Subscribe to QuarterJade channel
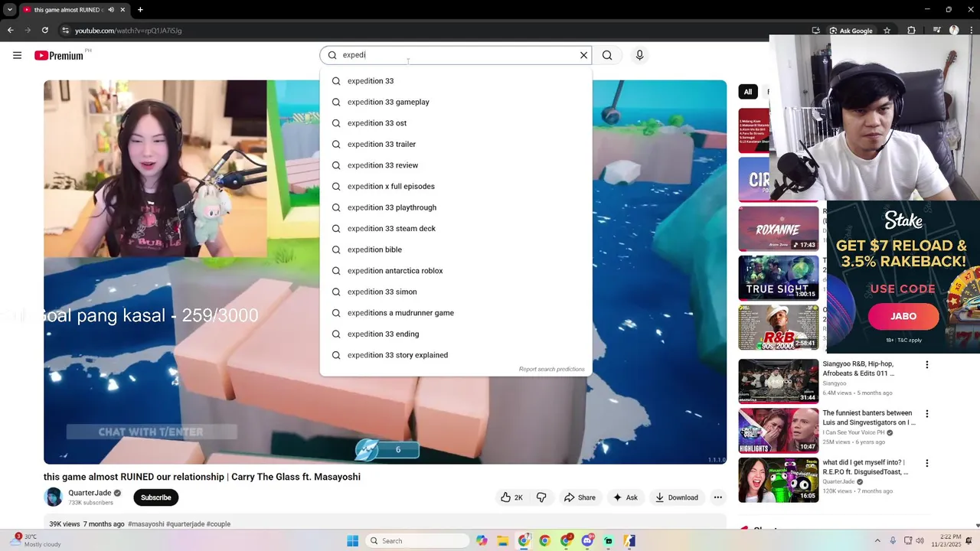Image resolution: width=980 pixels, height=551 pixels. (155, 497)
